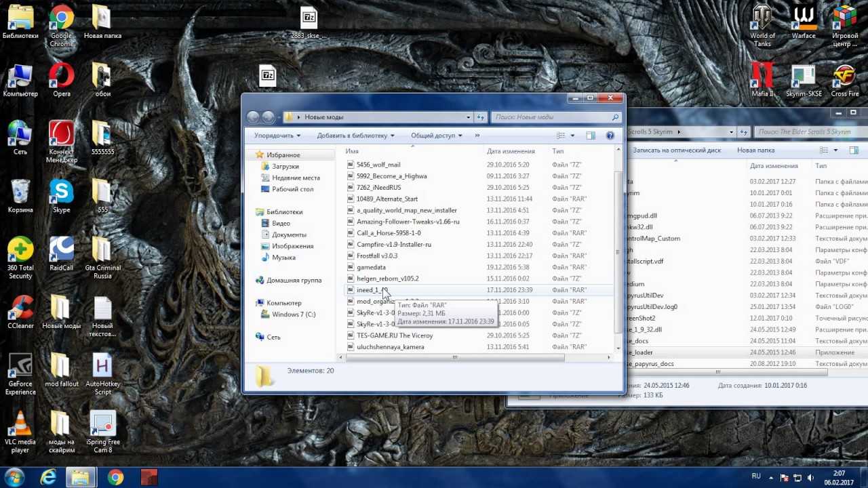This screenshot has width=868, height=488.
Task: Click the taskbar clock showing 2:07
Action: tap(840, 477)
